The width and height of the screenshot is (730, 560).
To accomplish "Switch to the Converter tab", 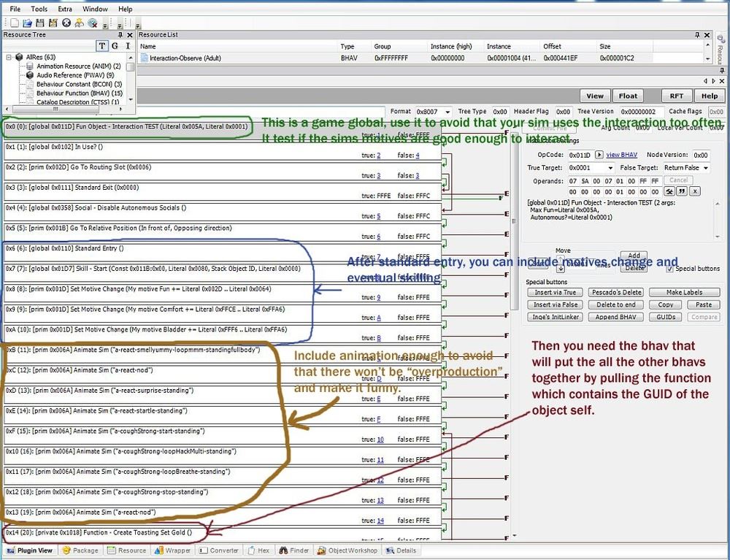I will click(x=218, y=551).
